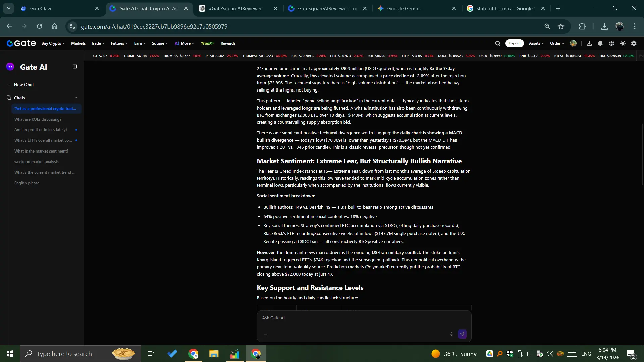Open the 'What is the market sentiment?' chat

coord(41,151)
